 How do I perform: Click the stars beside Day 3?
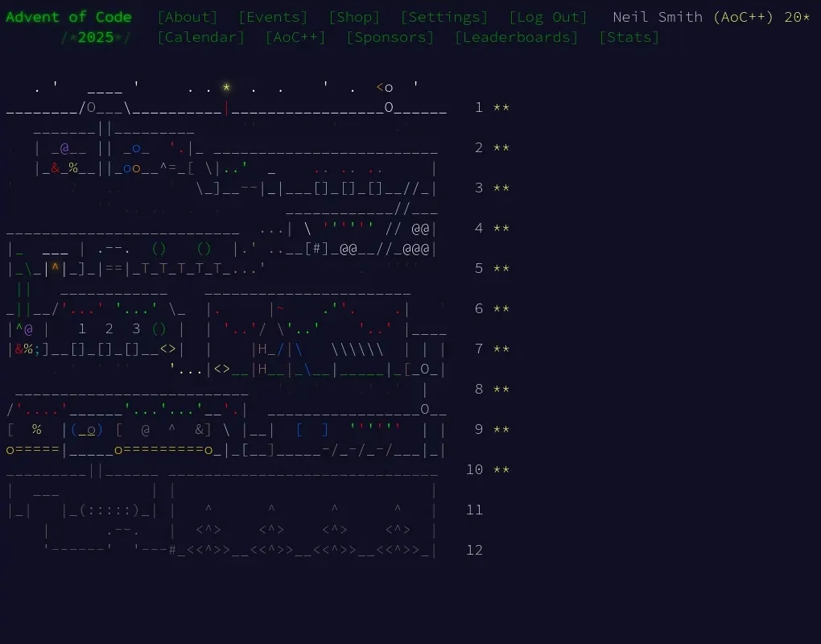(501, 188)
